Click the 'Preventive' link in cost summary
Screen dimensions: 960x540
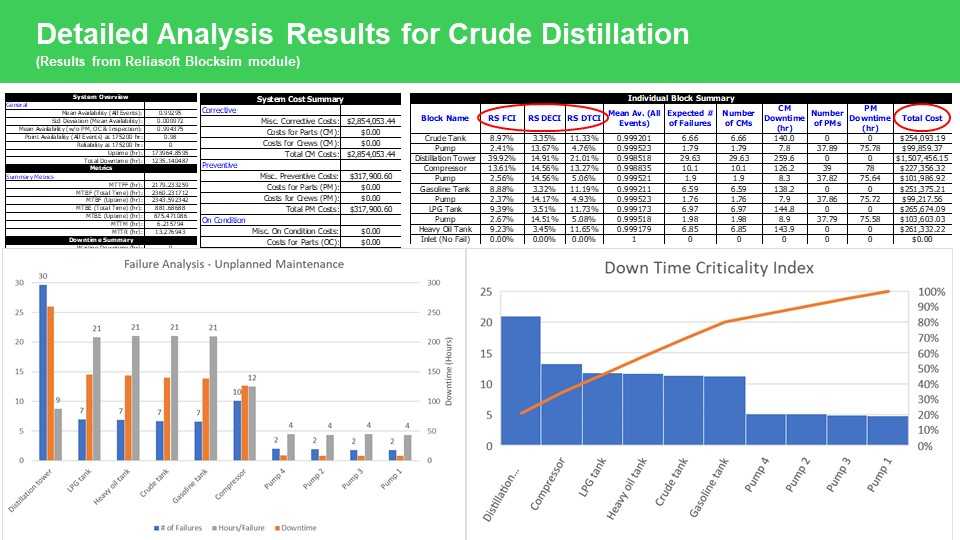coord(220,164)
